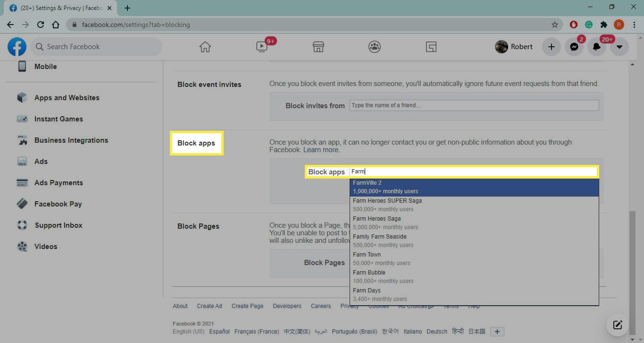Open the browser Extensions puzzle icon
Viewport: 644px width, 343px height.
click(603, 25)
